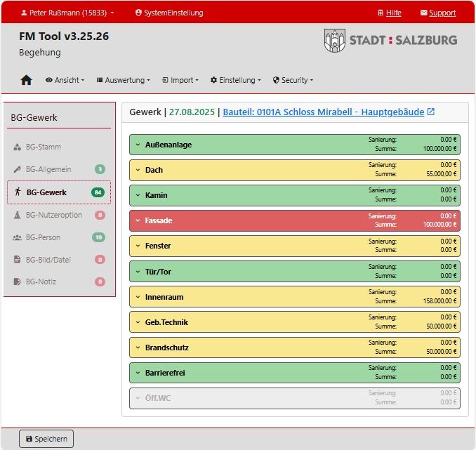Click the floppy disk icon on Speichern
476x450 pixels.
tap(29, 439)
